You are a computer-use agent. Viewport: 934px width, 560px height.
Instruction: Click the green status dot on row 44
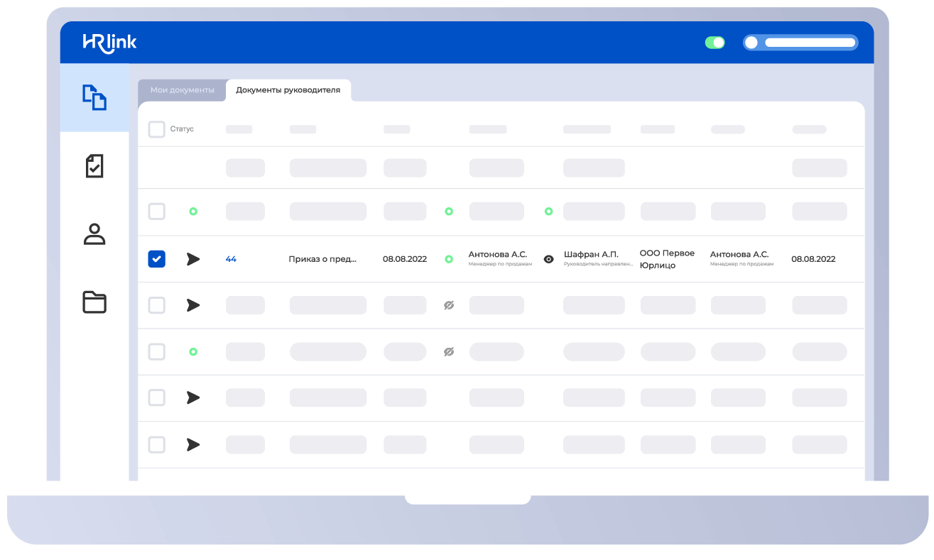[x=448, y=259]
